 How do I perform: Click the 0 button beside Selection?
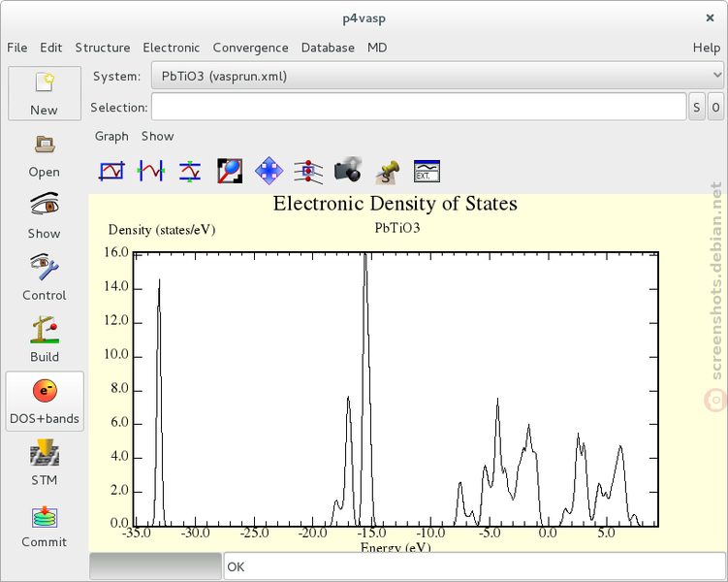(x=715, y=107)
